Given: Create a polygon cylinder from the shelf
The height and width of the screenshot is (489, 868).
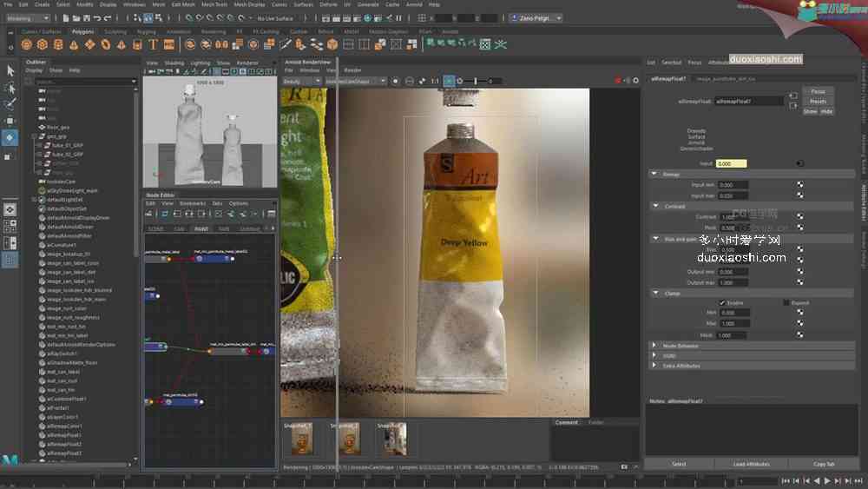Looking at the screenshot, I should click(58, 45).
